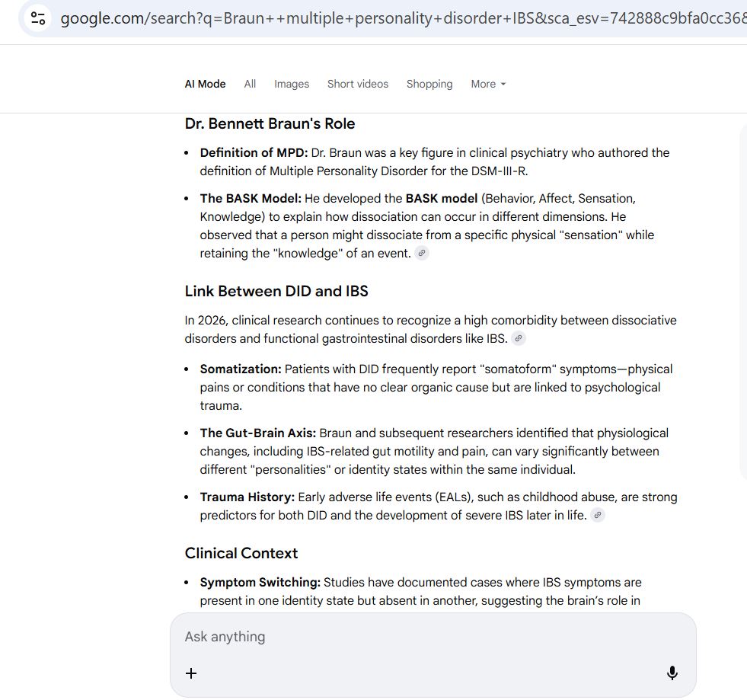
Task: Click the site information icon in address bar
Action: coord(38,18)
